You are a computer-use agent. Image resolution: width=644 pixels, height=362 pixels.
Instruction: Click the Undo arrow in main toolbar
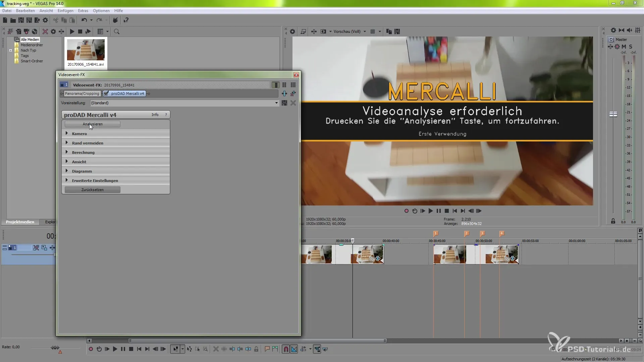[84, 20]
